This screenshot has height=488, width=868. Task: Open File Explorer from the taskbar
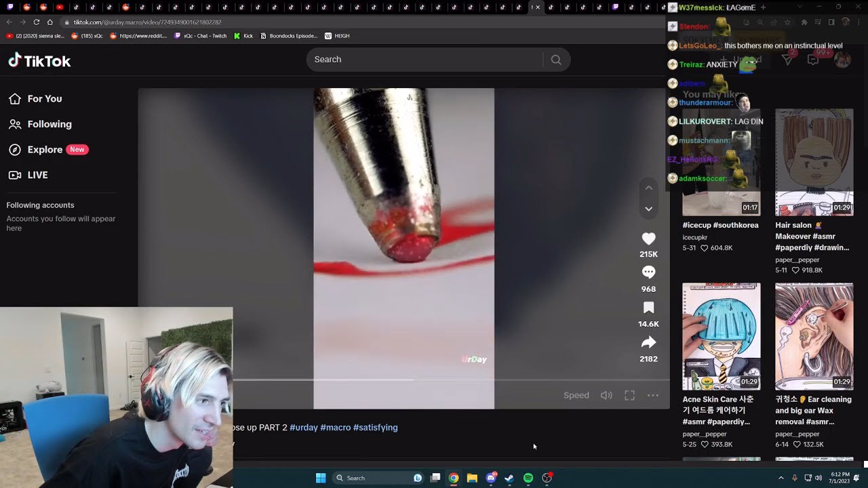pos(472,478)
